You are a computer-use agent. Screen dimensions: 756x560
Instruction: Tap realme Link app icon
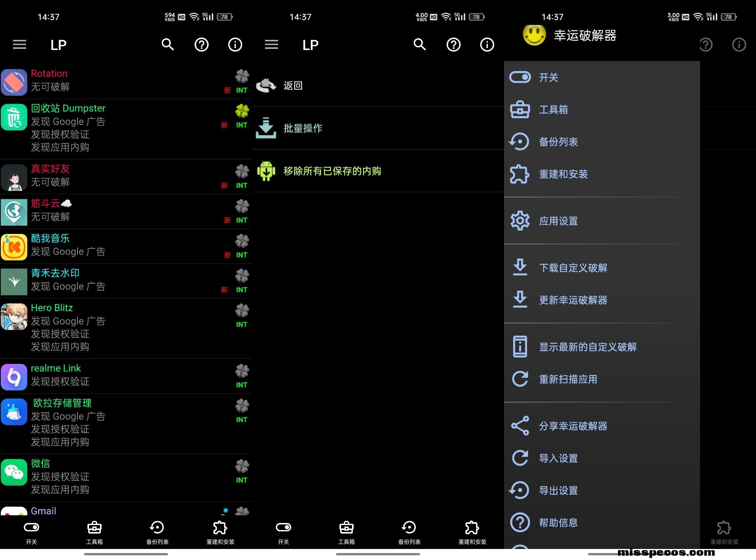point(14,377)
